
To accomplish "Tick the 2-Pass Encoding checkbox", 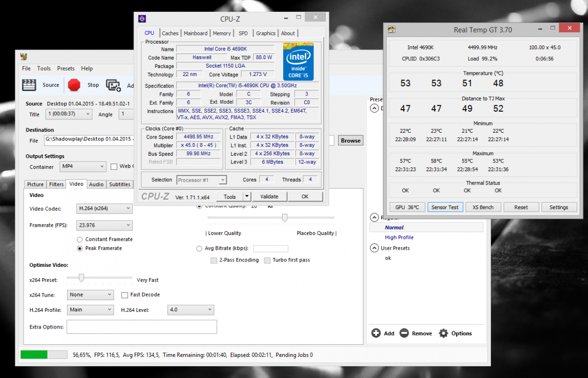I will 214,260.
